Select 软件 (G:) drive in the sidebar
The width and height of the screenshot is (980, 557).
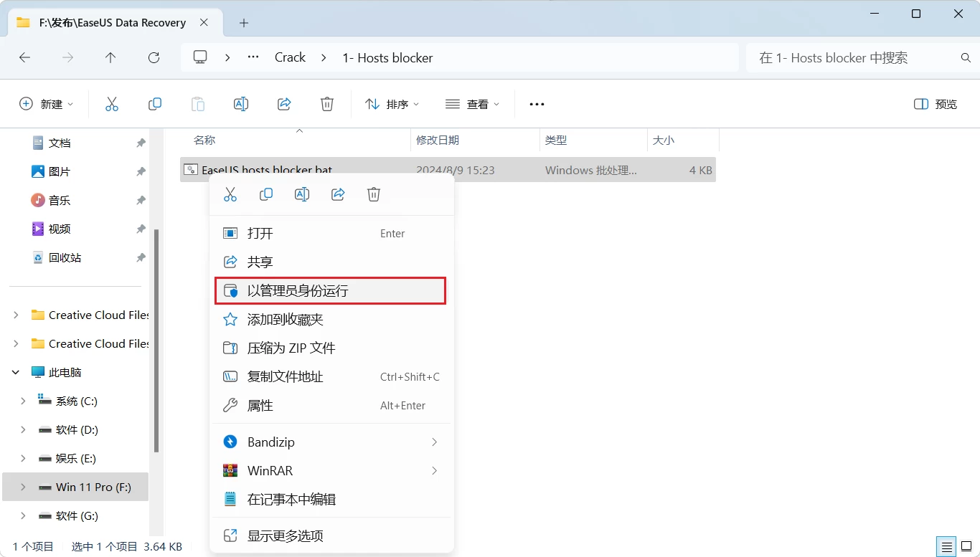coord(75,516)
